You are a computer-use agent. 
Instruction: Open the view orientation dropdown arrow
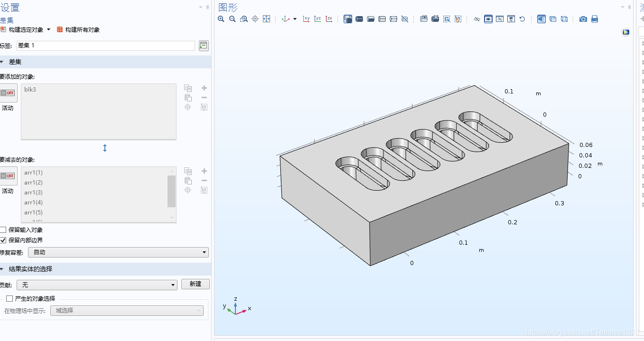(295, 19)
